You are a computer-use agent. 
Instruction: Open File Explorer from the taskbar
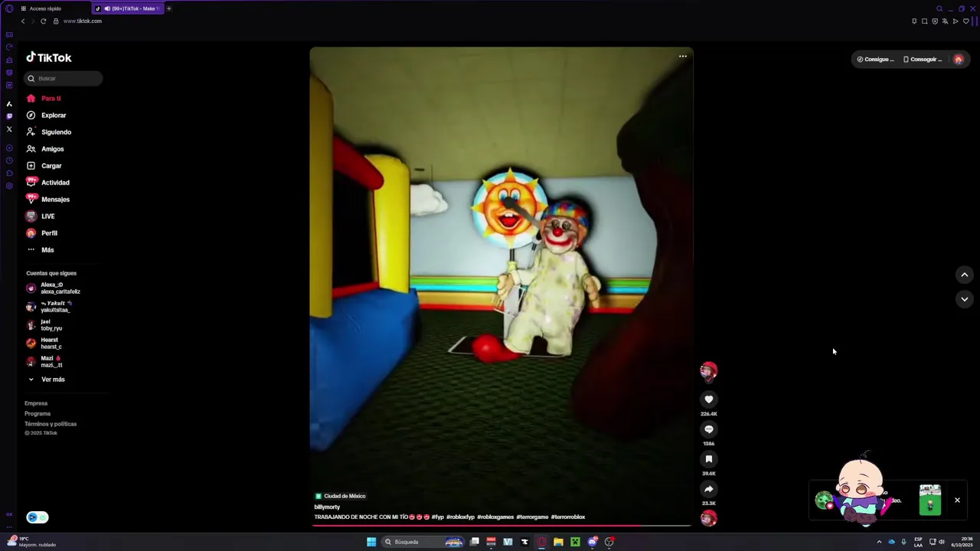coord(558,542)
